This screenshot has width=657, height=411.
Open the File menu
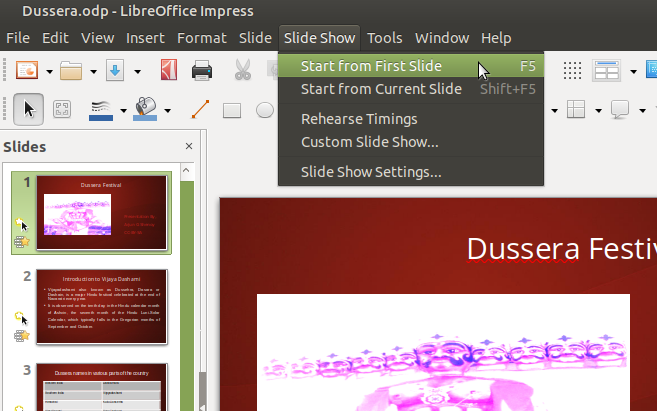(x=18, y=38)
